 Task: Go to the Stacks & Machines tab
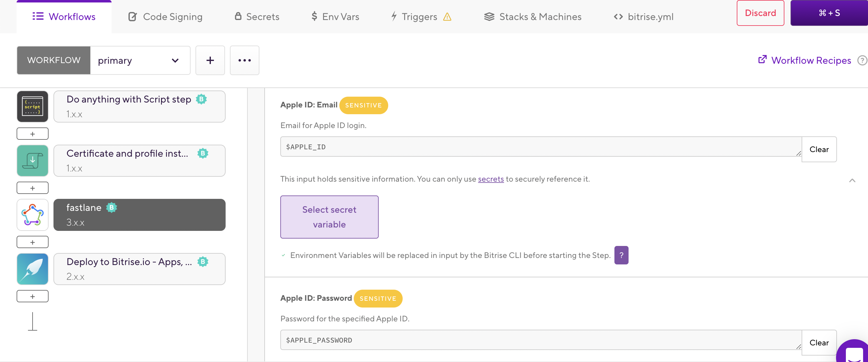533,17
